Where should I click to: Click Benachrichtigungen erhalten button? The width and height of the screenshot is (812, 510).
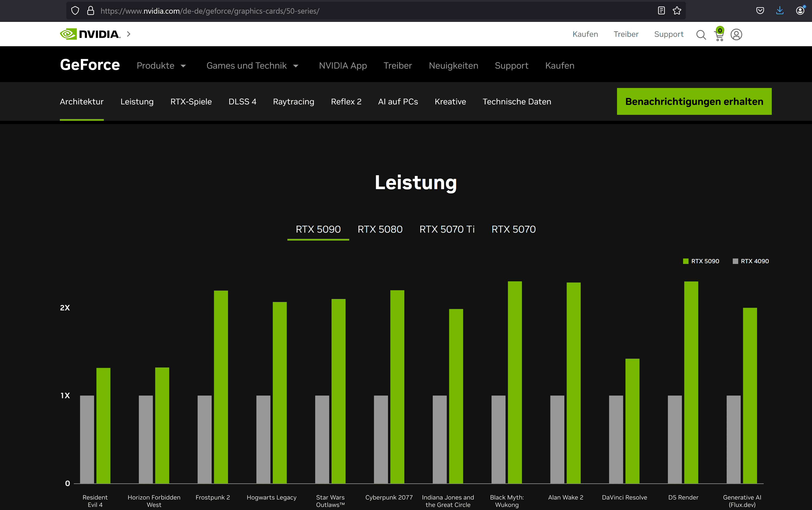pyautogui.click(x=694, y=101)
